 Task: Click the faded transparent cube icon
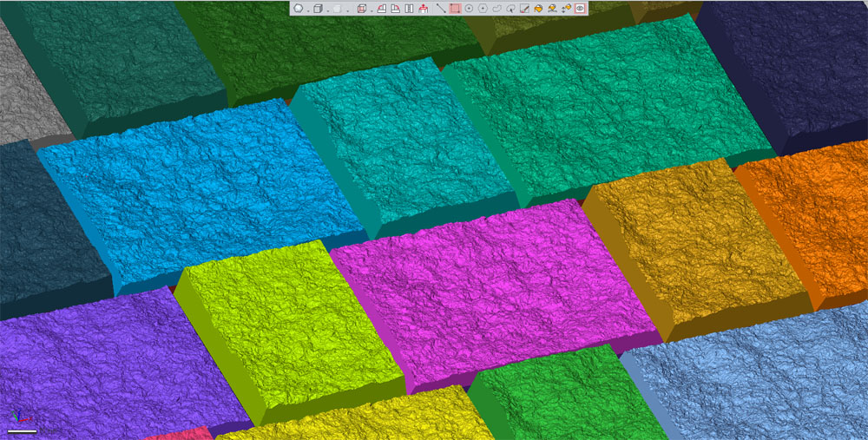(337, 9)
